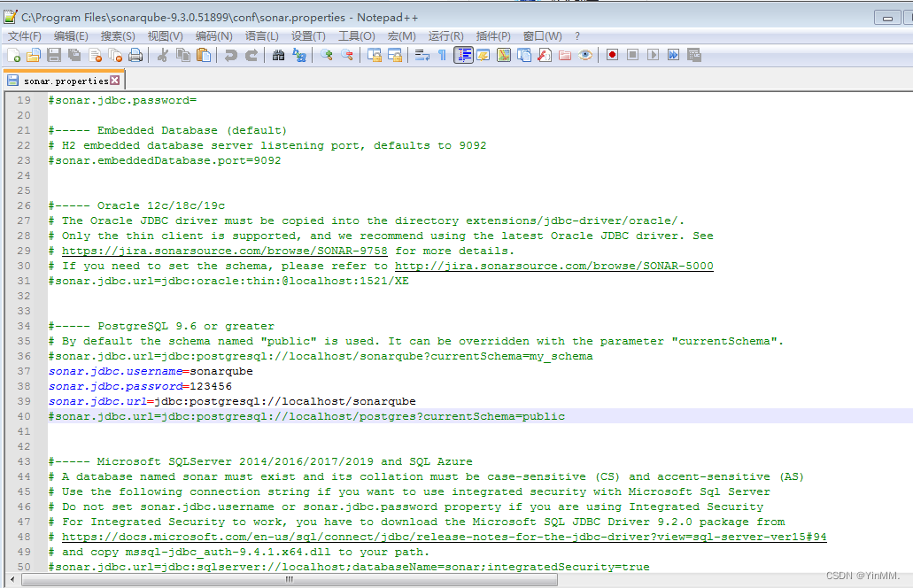Viewport: 913px width, 588px height.
Task: Print the document with the printer icon
Action: tap(135, 55)
